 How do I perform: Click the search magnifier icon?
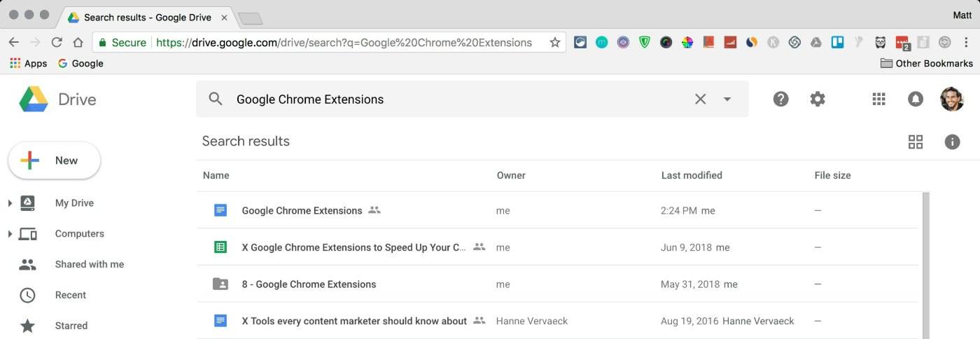pos(216,99)
